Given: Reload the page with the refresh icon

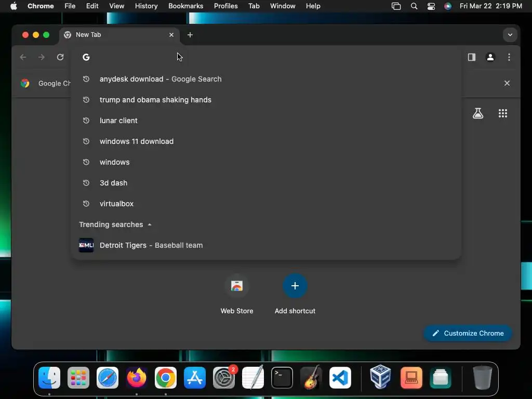Looking at the screenshot, I should click(x=60, y=57).
